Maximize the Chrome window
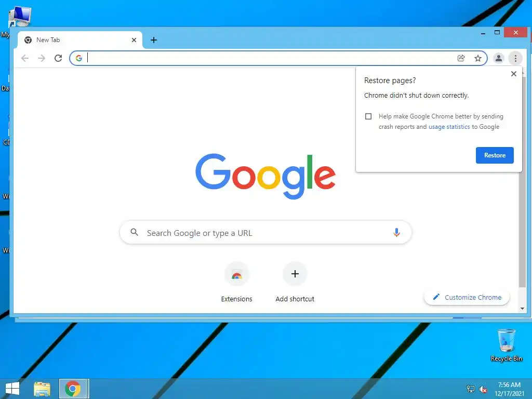 click(x=497, y=33)
